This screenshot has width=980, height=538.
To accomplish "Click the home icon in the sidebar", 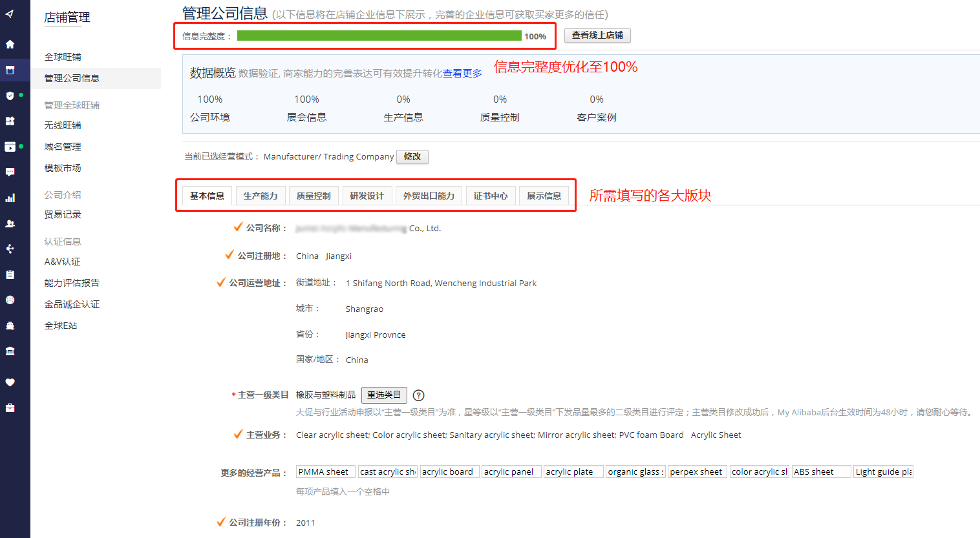I will 10,45.
